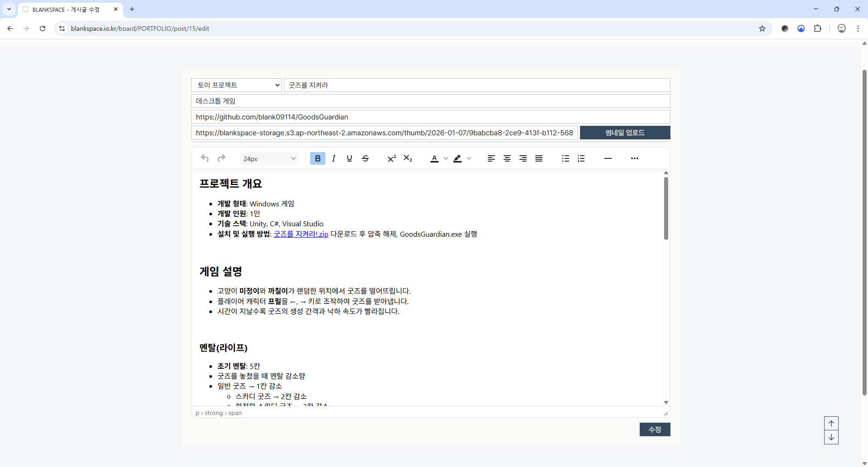This screenshot has width=868, height=467.
Task: Click the GitHub URL input field
Action: tap(430, 117)
